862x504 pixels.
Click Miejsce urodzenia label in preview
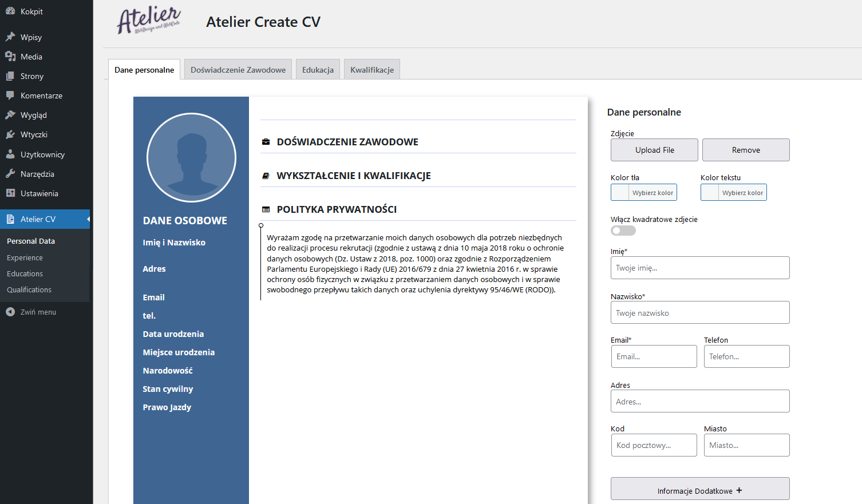point(179,352)
